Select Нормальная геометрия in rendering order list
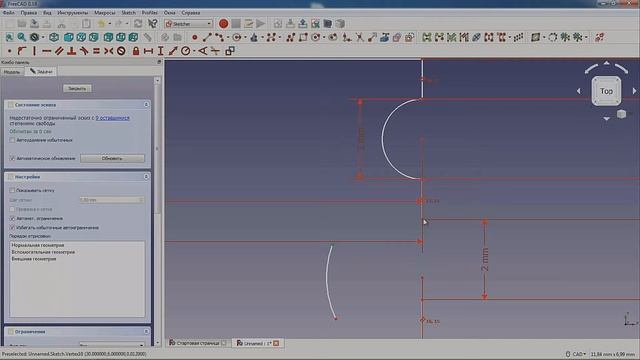Viewport: 640px width, 360px height. [x=38, y=245]
